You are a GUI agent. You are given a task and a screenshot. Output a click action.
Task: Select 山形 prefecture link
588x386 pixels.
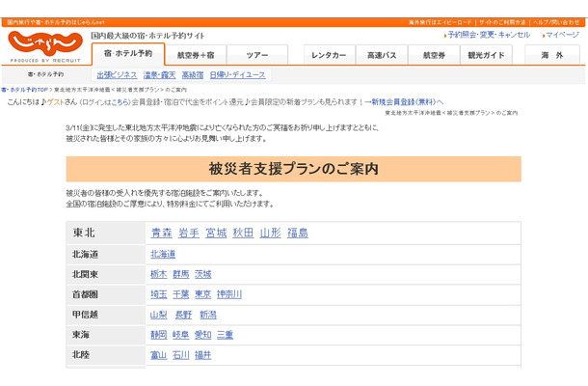(270, 233)
